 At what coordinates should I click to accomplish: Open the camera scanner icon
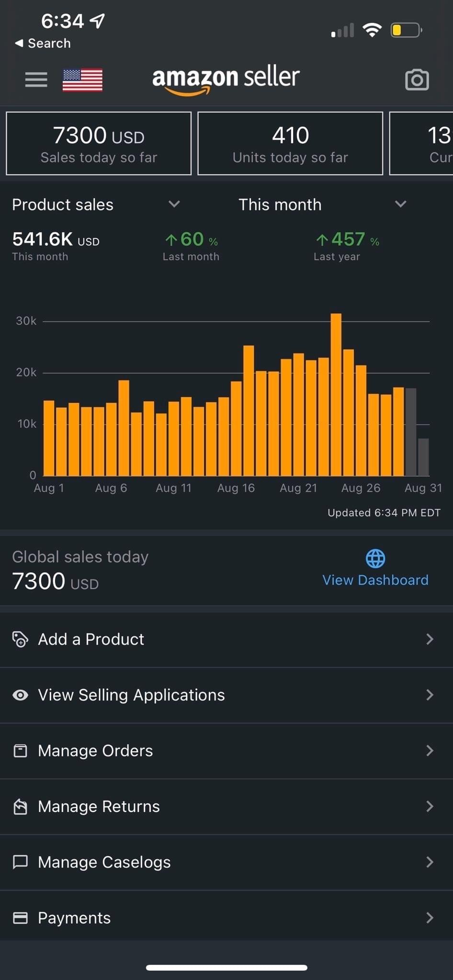pos(417,80)
